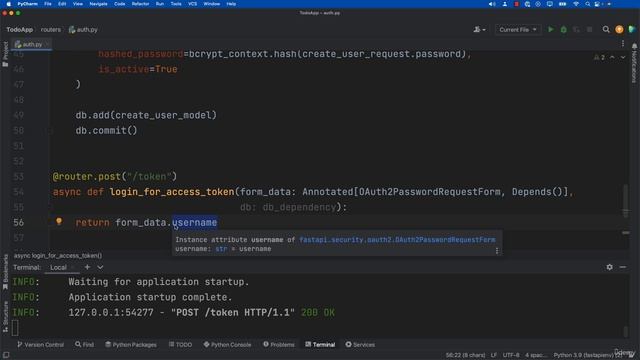Select the Local terminal tab
Viewport: 640px width, 360px height.
pos(58,268)
